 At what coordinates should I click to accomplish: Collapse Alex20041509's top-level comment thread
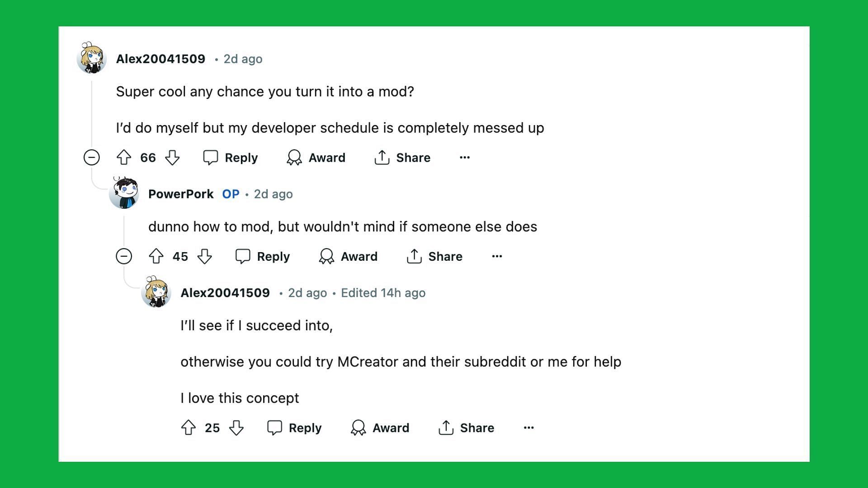pos(92,157)
